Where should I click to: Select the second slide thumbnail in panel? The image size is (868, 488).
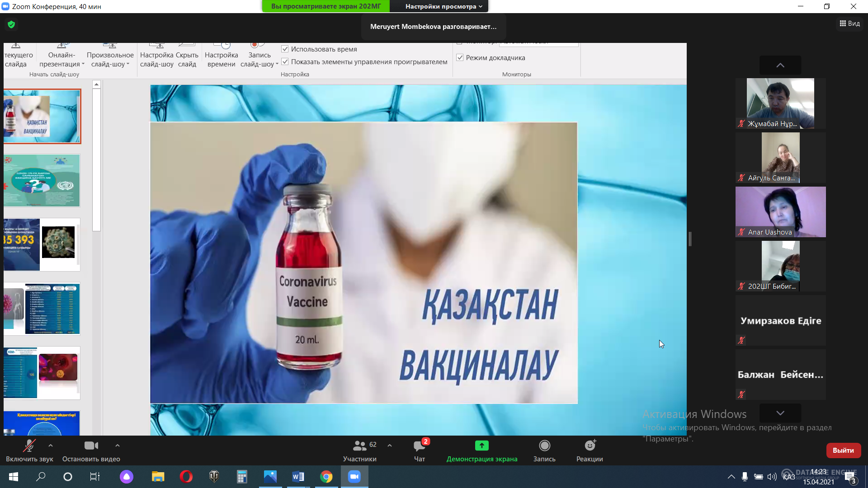tap(42, 181)
